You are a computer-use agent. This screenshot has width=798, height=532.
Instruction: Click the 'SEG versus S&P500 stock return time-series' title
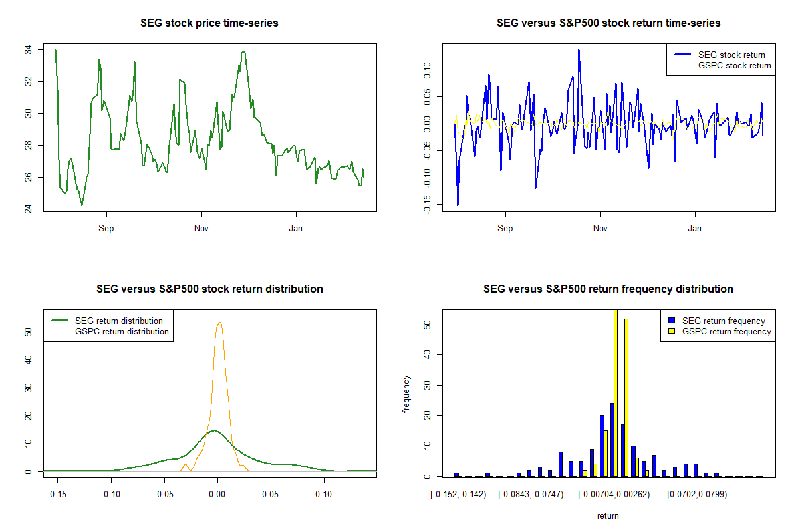click(x=608, y=23)
